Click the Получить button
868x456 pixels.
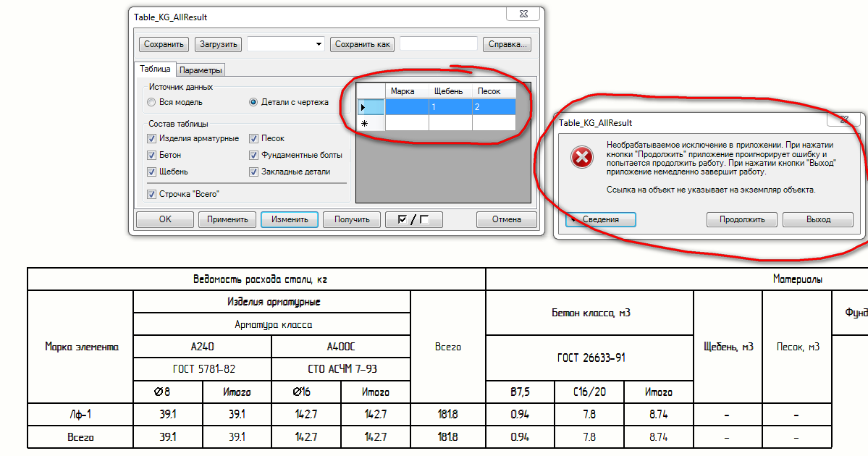[x=352, y=220]
